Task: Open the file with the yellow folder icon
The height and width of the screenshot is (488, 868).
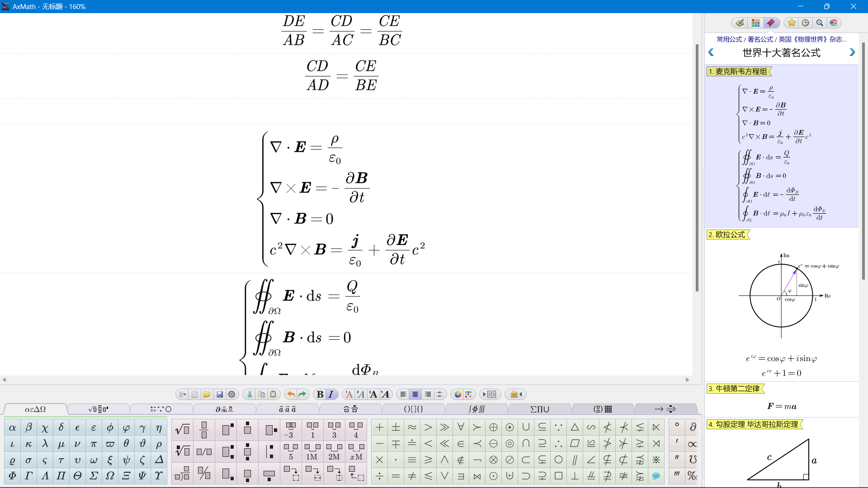Action: click(207, 394)
